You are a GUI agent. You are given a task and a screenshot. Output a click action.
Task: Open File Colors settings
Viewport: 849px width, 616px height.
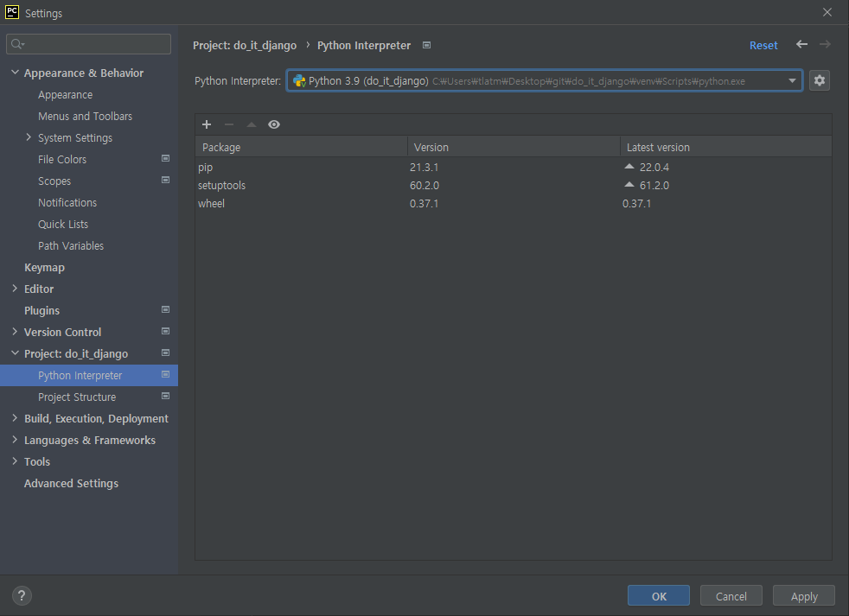62,160
